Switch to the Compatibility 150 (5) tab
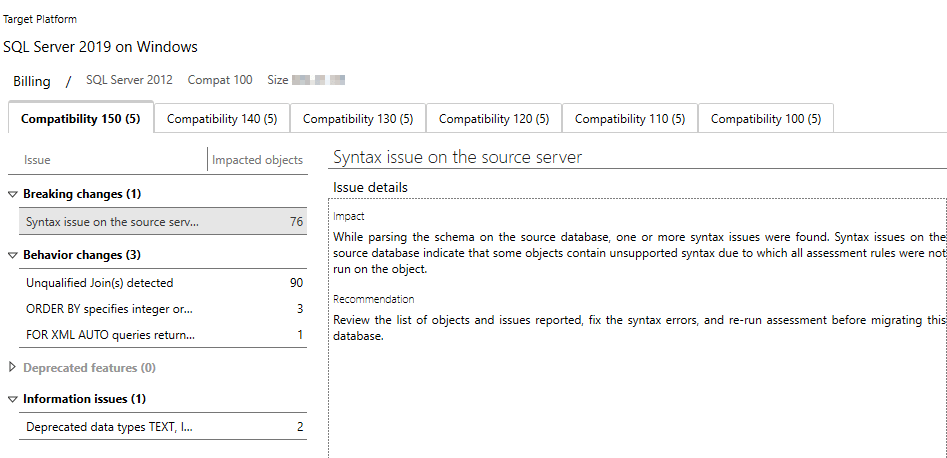Viewport: 947px width, 458px height. [x=80, y=118]
